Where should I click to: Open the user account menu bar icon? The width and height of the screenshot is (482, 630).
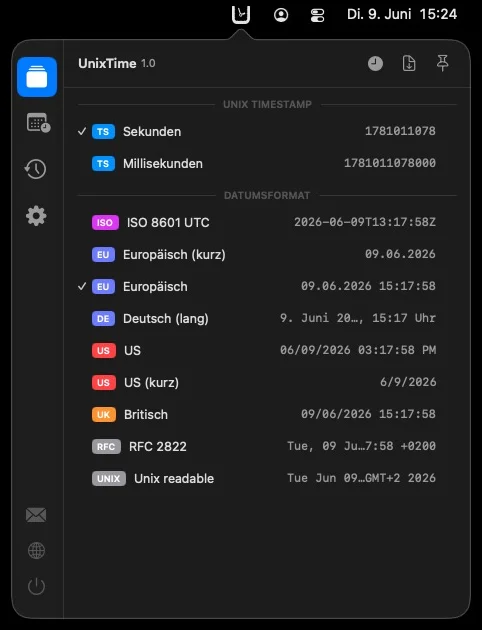[281, 15]
